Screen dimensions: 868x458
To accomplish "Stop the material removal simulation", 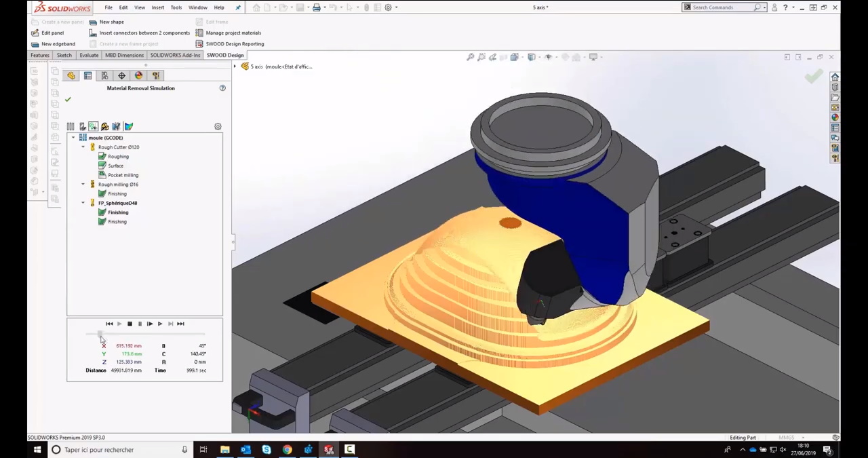I will (130, 324).
